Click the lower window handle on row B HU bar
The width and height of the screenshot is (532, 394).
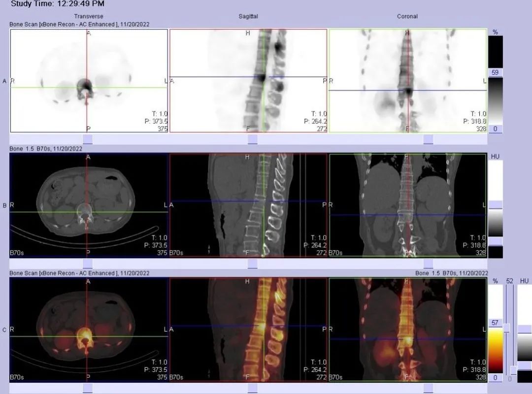pos(496,241)
